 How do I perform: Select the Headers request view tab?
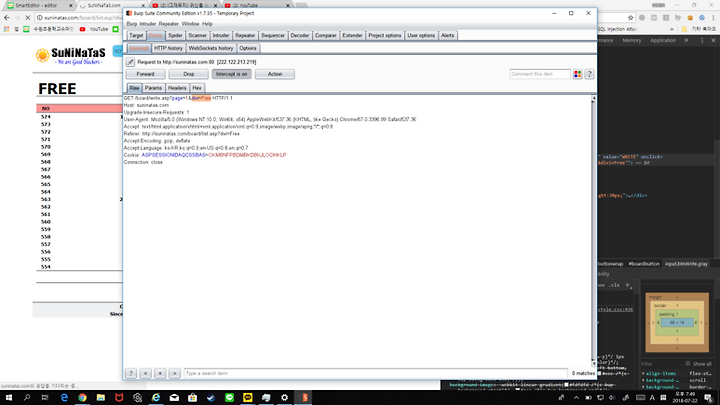tap(177, 88)
